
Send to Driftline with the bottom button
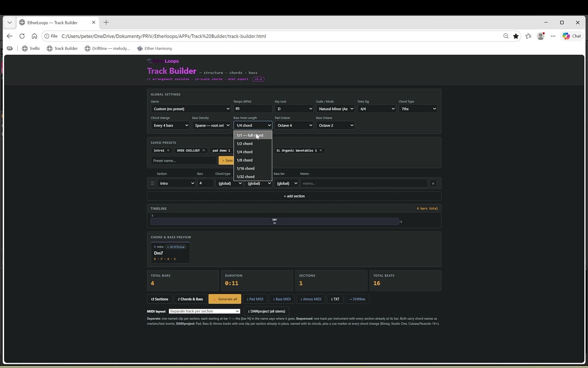357,299
